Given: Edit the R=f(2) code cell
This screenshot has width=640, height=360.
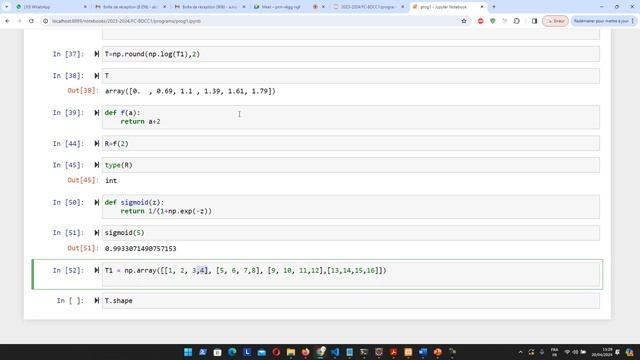Looking at the screenshot, I should tap(351, 144).
